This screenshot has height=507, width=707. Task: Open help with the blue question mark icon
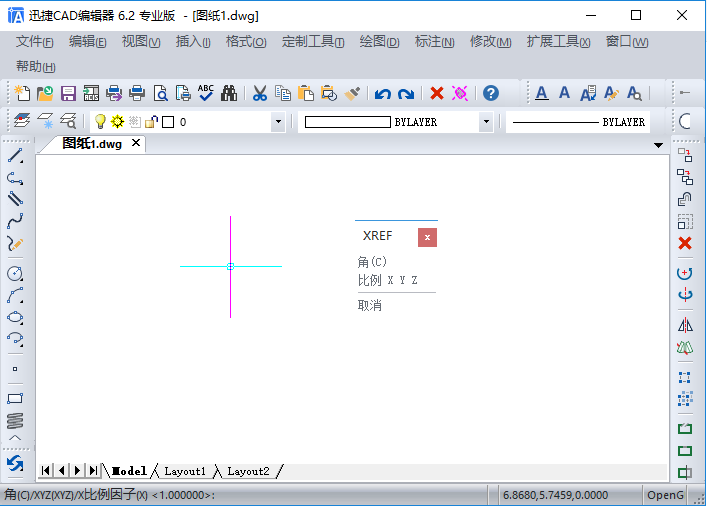click(x=491, y=93)
